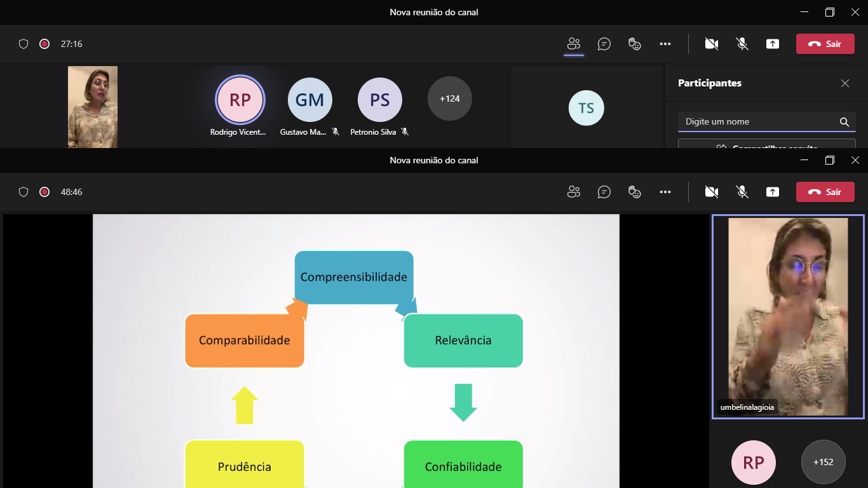The image size is (868, 488).
Task: Toggle camera in the 27:16 meeting window
Action: point(711,44)
